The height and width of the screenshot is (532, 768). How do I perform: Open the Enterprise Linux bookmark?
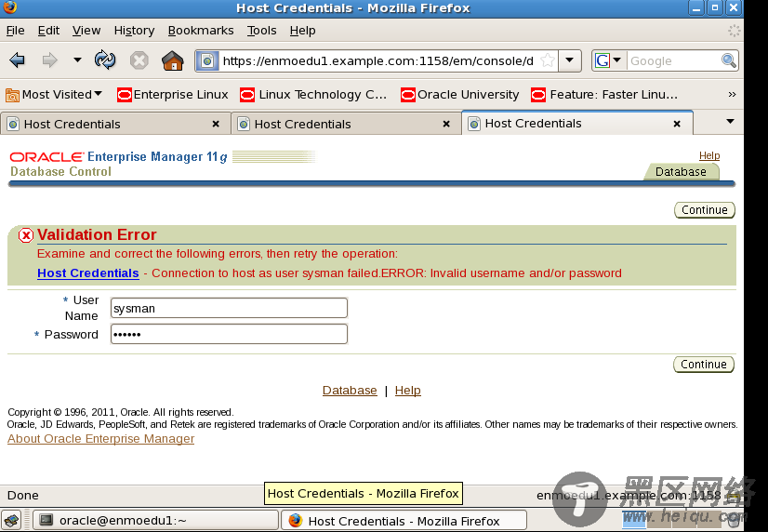point(172,94)
